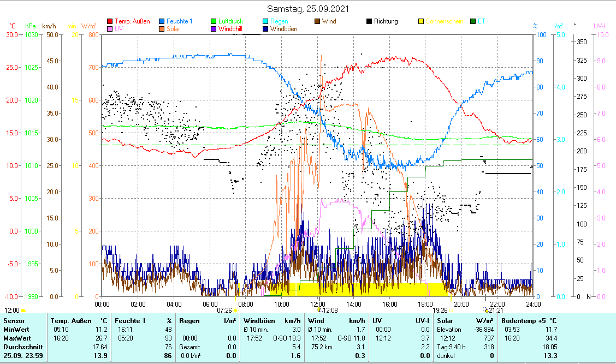The width and height of the screenshot is (616, 364).
Task: Click the yellow Sonnenschein legend square
Action: [x=422, y=22]
